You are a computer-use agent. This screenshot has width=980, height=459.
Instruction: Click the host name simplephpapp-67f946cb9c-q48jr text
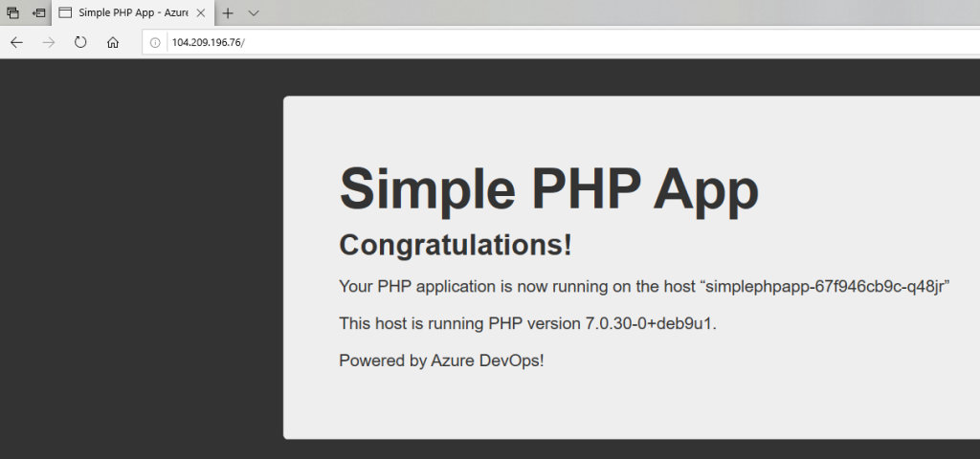pos(824,287)
